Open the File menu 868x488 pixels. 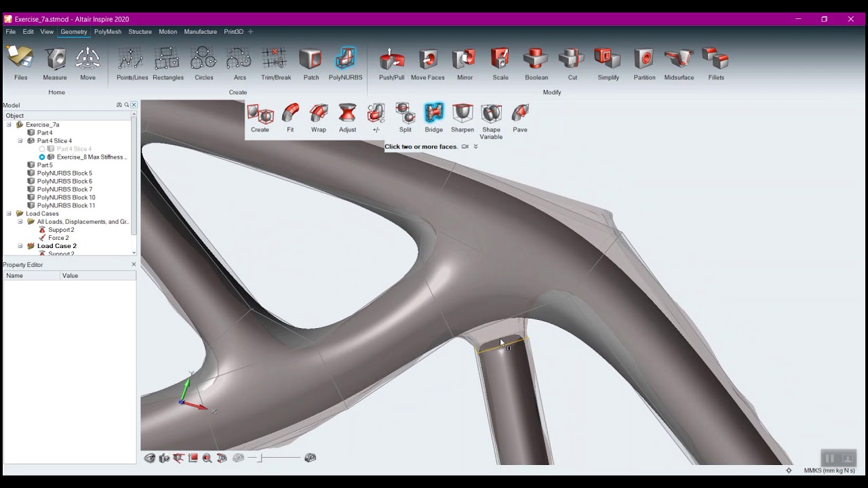11,32
